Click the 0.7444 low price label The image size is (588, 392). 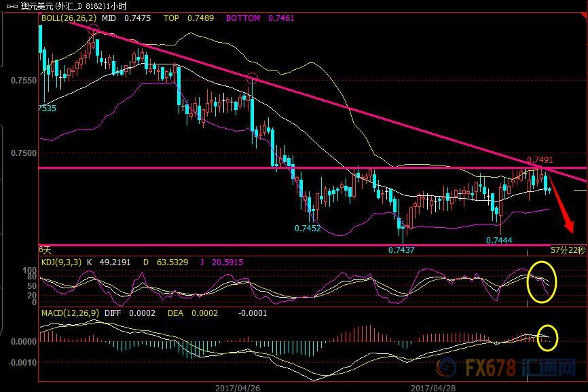click(498, 240)
